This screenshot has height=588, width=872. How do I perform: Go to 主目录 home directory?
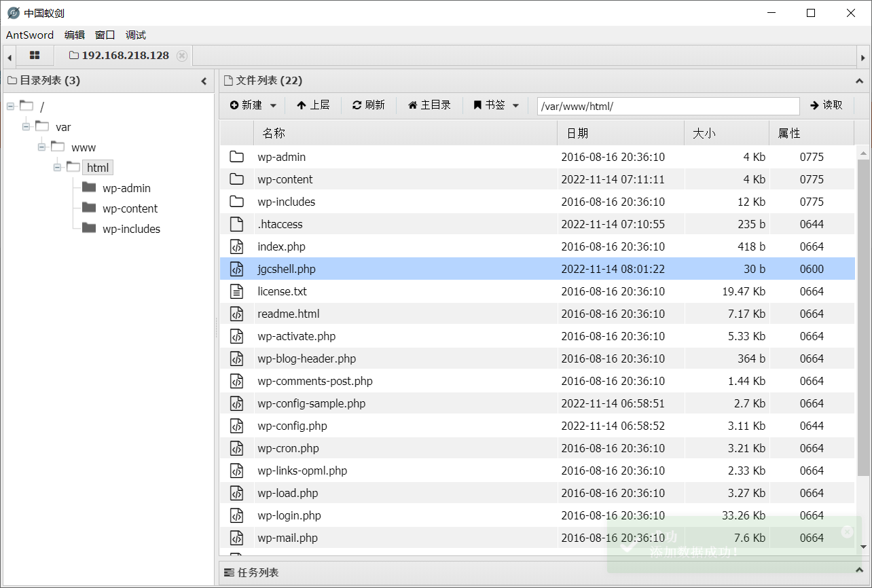[x=429, y=105]
